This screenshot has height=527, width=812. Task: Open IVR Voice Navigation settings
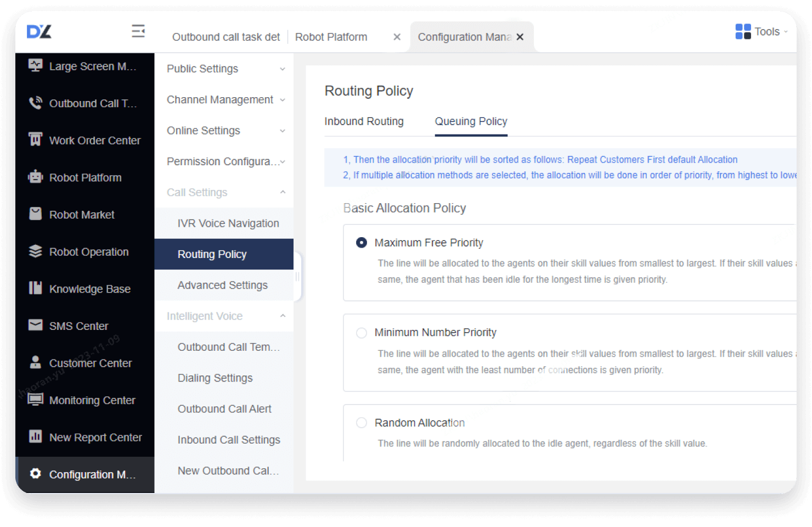click(228, 223)
